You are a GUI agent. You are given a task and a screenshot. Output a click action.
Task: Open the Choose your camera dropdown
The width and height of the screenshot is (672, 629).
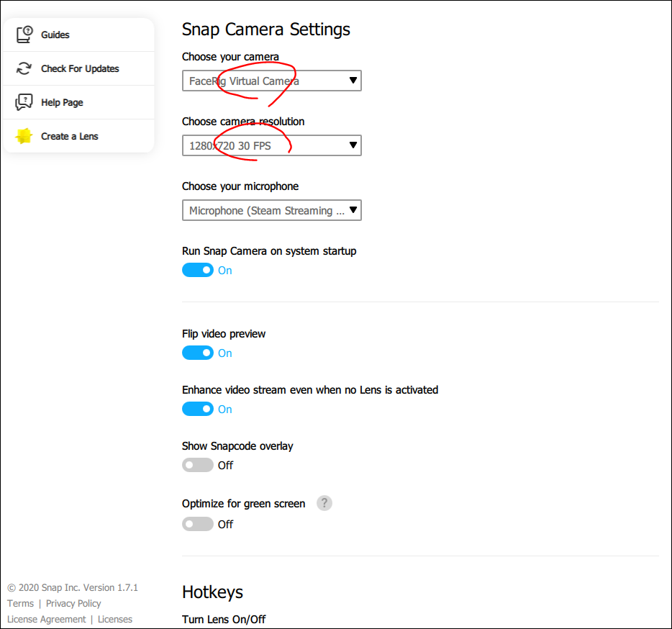[272, 81]
